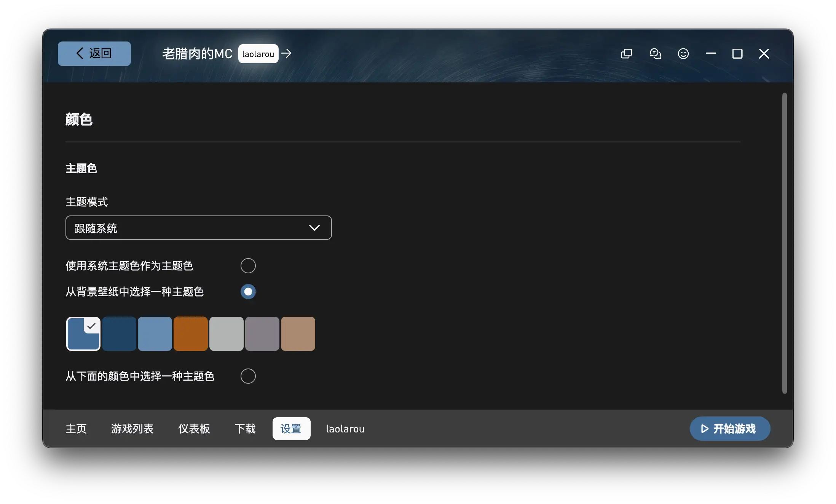The height and width of the screenshot is (504, 836).
Task: Select 使用系统主题色作为主题色 radio button
Action: pyautogui.click(x=248, y=266)
